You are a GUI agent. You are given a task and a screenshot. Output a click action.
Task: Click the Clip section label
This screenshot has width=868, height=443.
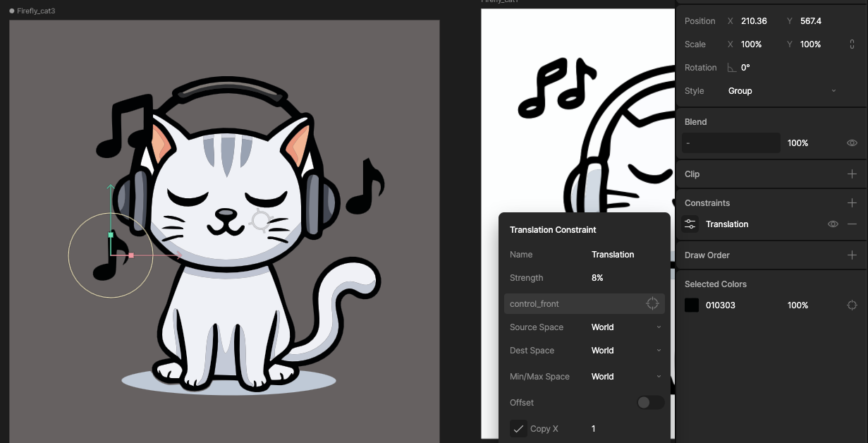[692, 174]
